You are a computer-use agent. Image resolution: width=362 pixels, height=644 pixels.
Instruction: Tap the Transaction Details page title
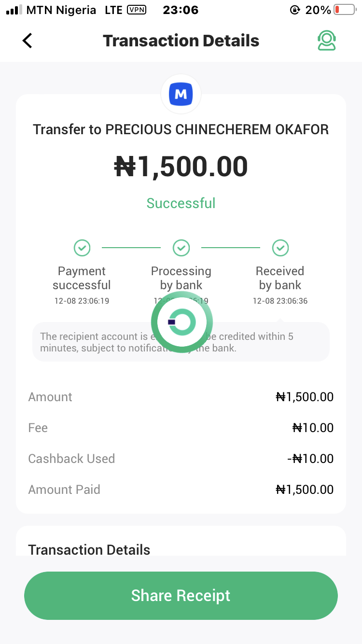tap(181, 41)
